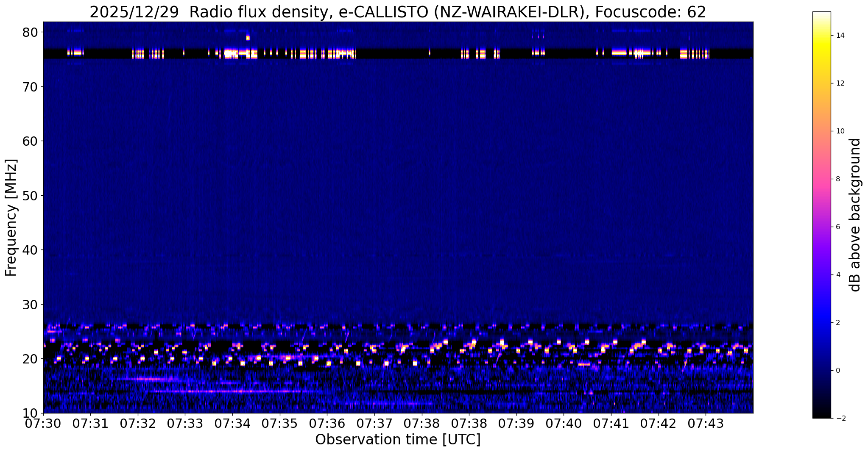Click the 80 MHz y-axis tick label
Viewport: 868px width, 452px height.
31,32
